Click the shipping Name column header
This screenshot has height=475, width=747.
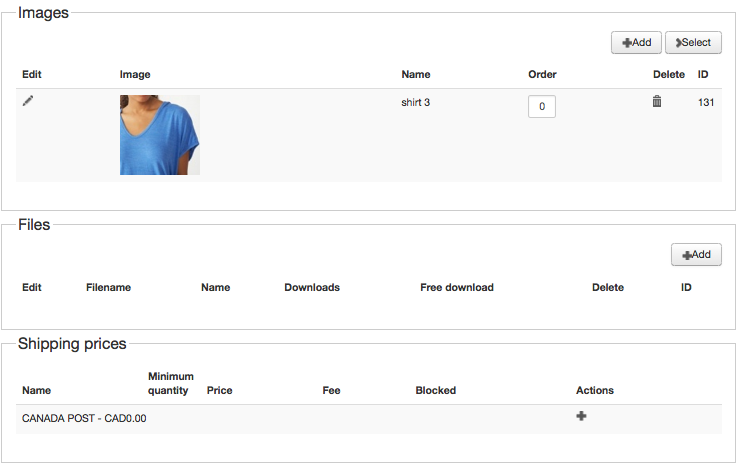click(x=36, y=390)
